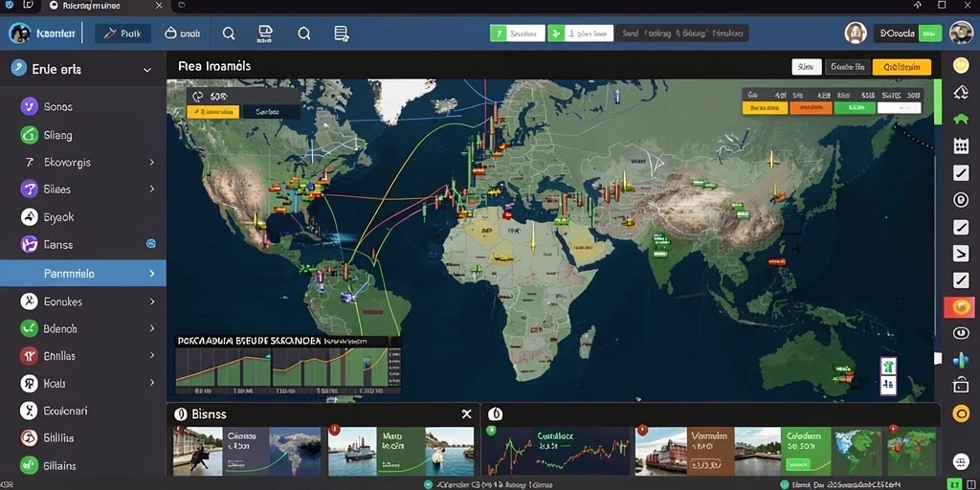
Task: Open the Fiolk tab in top toolbar
Action: pos(123,33)
